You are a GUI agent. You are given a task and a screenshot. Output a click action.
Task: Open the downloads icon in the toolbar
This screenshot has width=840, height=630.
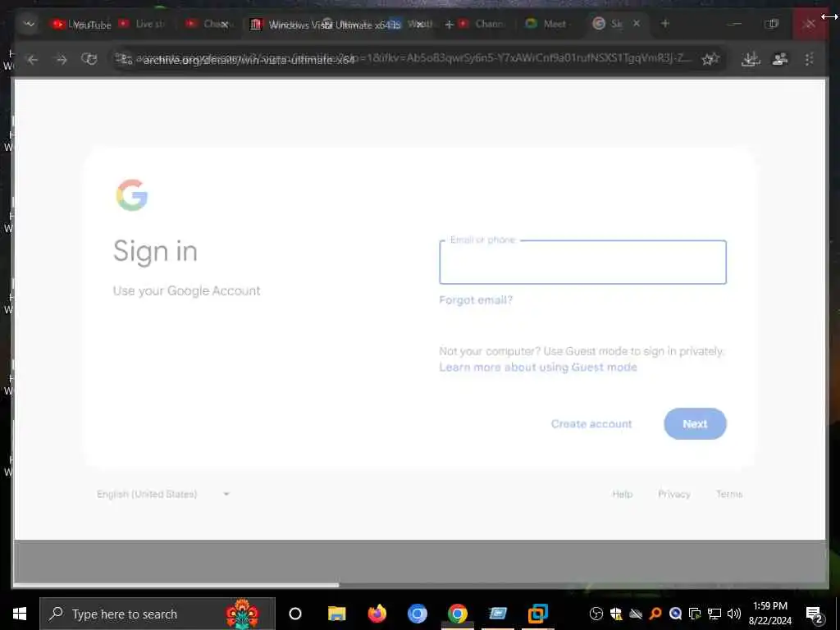tap(751, 59)
